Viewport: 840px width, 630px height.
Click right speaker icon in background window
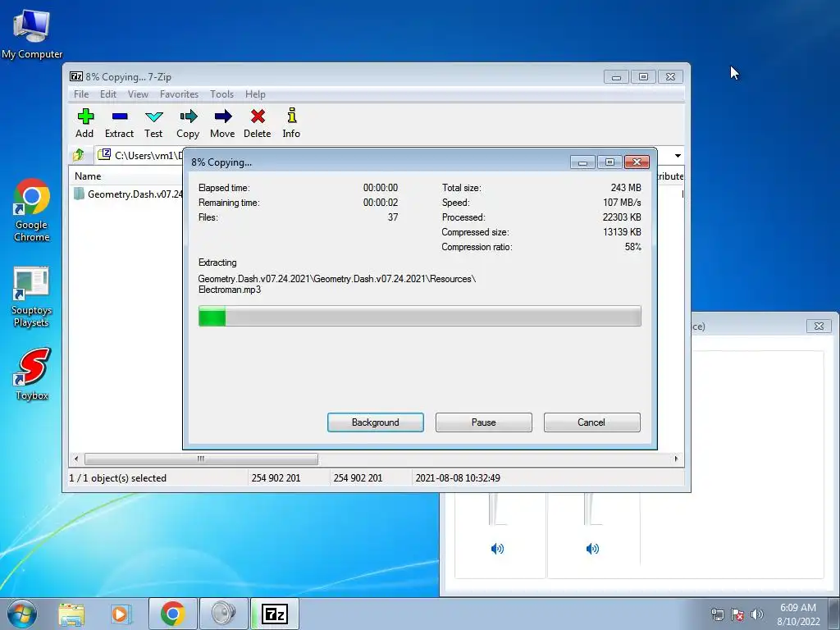592,549
